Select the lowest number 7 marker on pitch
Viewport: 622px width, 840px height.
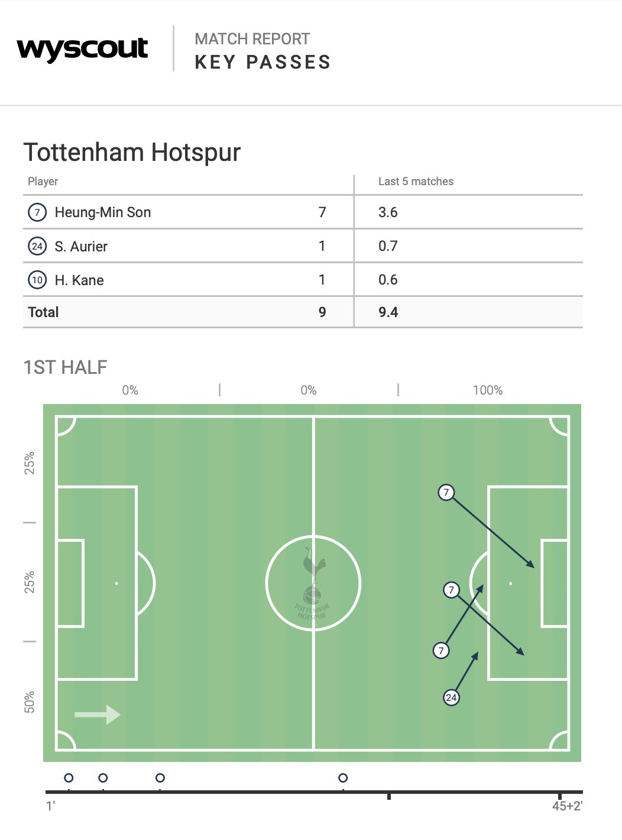pos(441,651)
